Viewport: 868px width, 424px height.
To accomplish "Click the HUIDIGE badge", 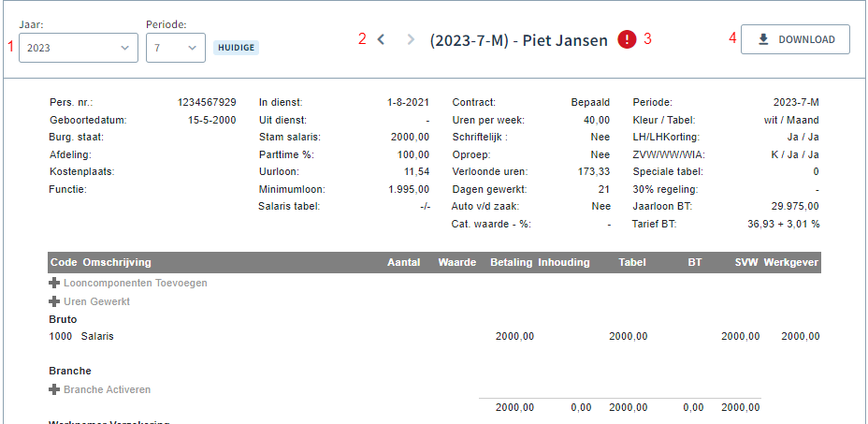I will [236, 48].
